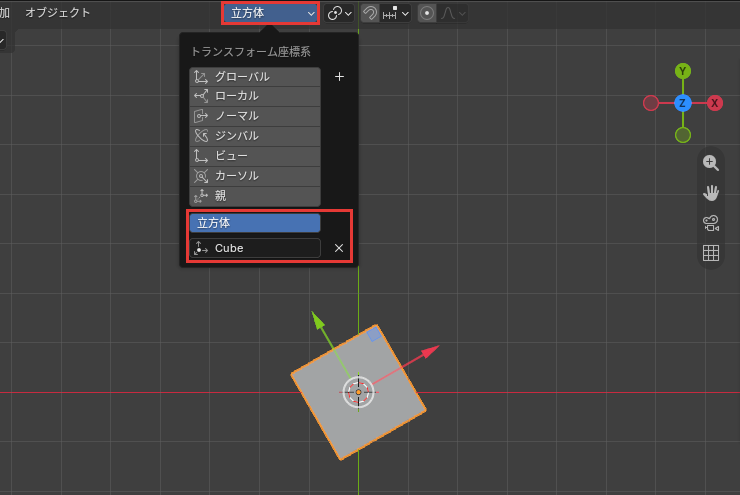The width and height of the screenshot is (740, 495).
Task: Select the ビュー orientation
Action: 255,156
